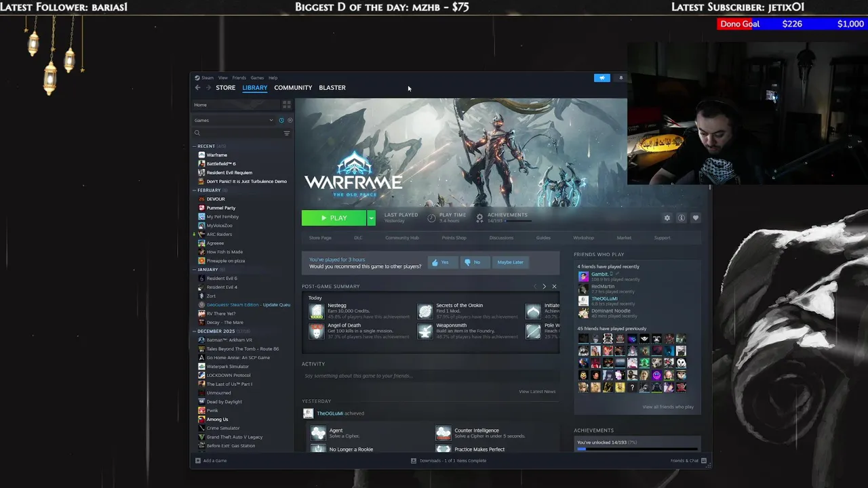Open the Play button dropdown arrow

click(x=371, y=218)
